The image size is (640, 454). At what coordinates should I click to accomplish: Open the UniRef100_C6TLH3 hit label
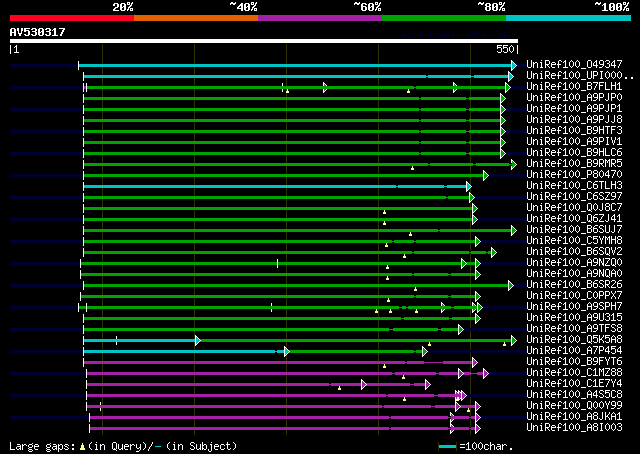pyautogui.click(x=574, y=185)
